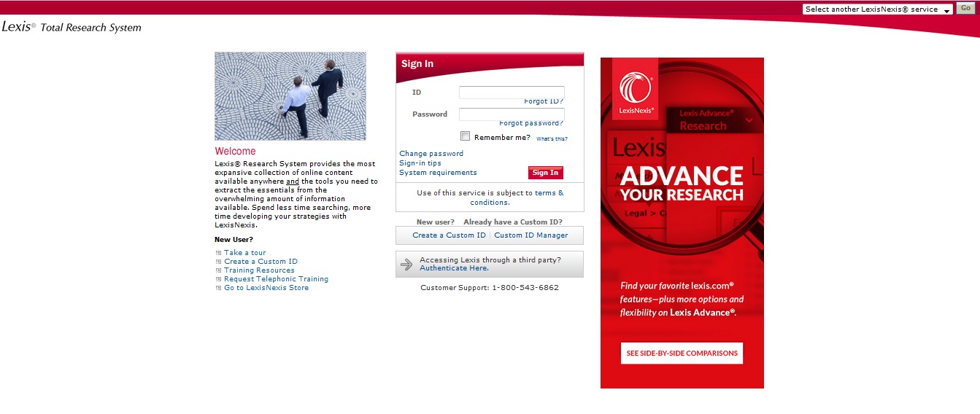Click the Customer Support phone number text
980x414 pixels.
490,288
